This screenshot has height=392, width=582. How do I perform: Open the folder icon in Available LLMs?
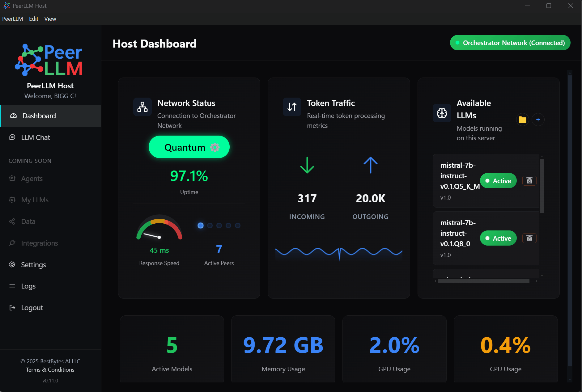522,120
